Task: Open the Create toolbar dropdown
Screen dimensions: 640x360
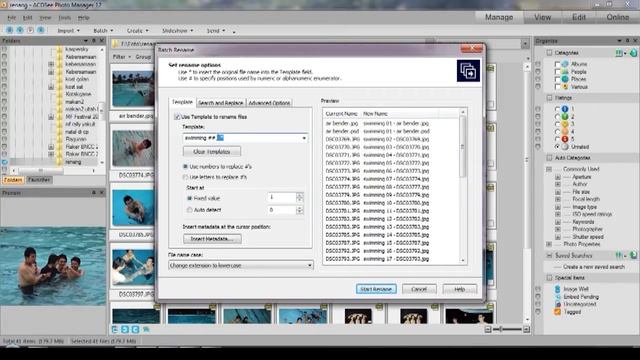Action: click(x=138, y=31)
